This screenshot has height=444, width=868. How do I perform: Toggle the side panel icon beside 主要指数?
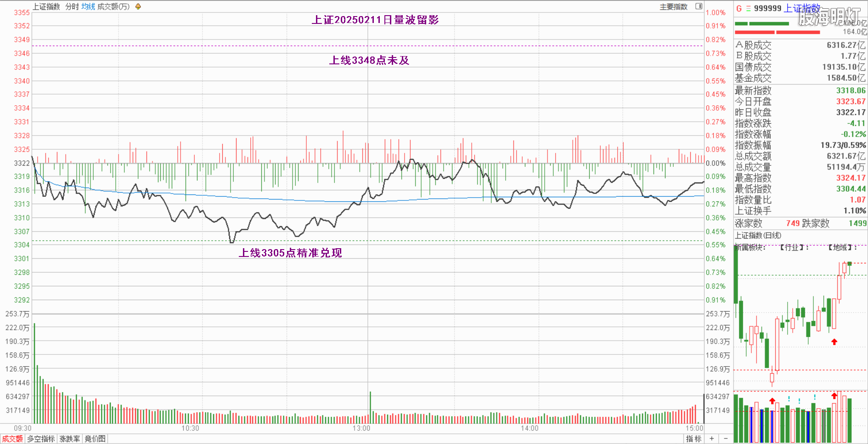699,6
